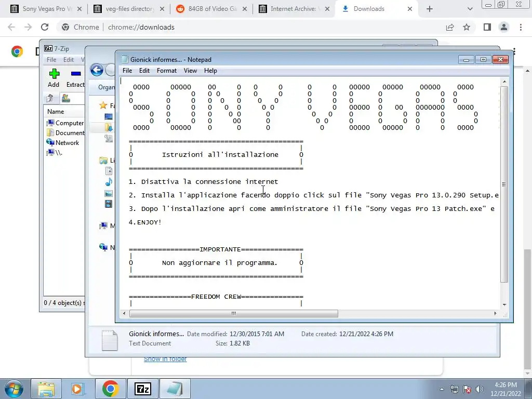Close the Downloads tab
532x399 pixels.
[x=410, y=9]
